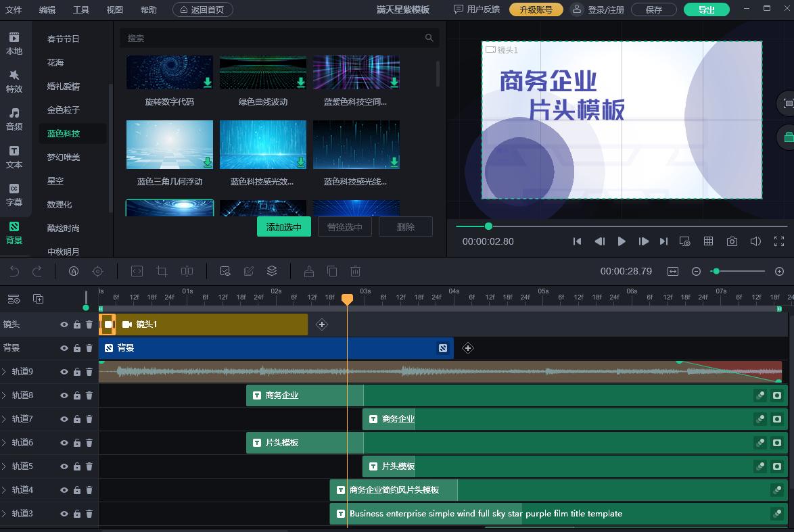Viewport: 794px width, 532px height.
Task: Lock the 背景 track
Action: pyautogui.click(x=76, y=347)
